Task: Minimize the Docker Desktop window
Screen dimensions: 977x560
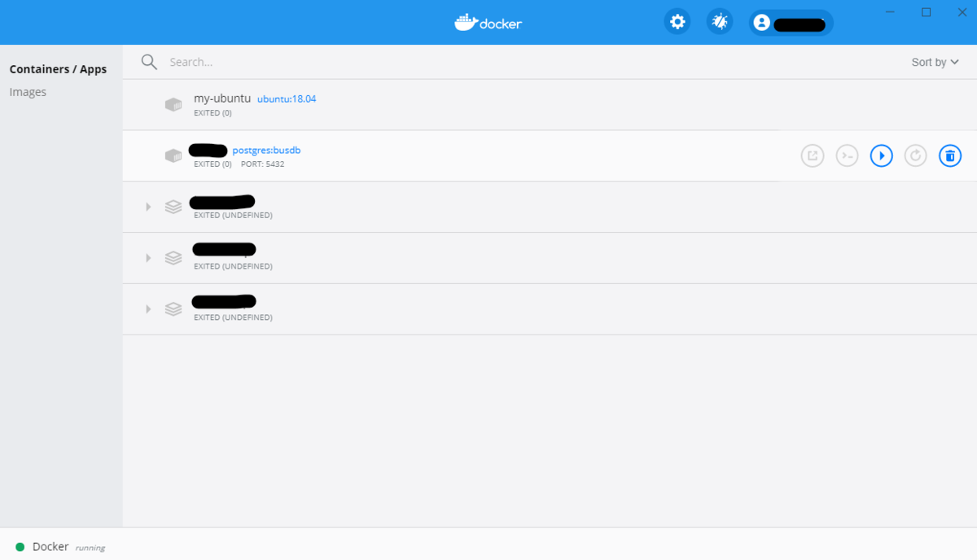Action: (x=891, y=12)
